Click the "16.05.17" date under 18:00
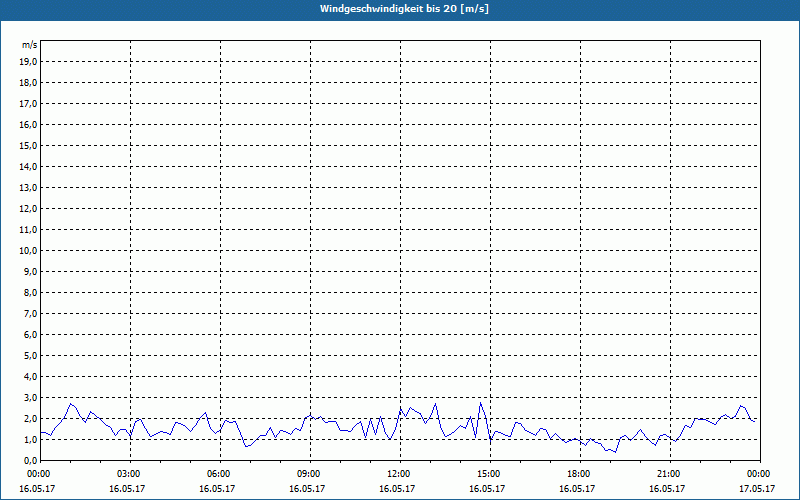The image size is (800, 500). point(577,489)
